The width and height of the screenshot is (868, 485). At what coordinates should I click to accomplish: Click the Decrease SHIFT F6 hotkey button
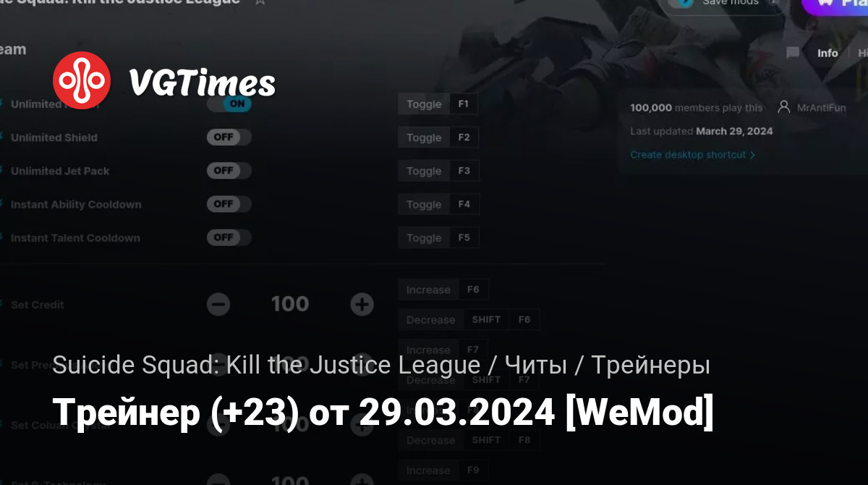469,320
